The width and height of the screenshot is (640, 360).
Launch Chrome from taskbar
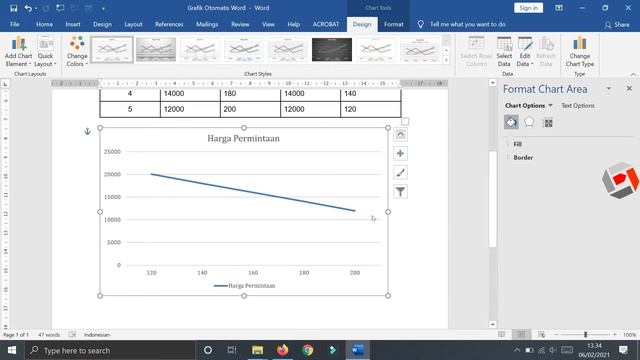(308, 350)
